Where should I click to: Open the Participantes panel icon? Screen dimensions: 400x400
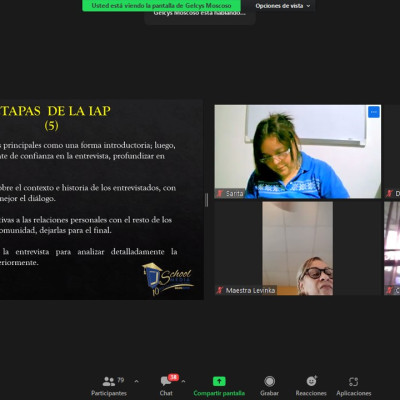109,381
